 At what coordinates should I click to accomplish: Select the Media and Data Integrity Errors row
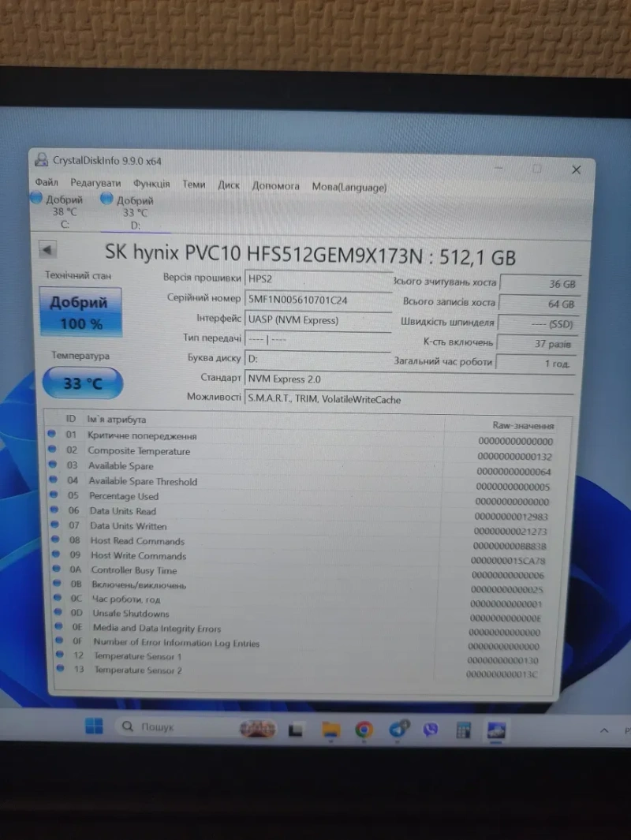point(300,630)
